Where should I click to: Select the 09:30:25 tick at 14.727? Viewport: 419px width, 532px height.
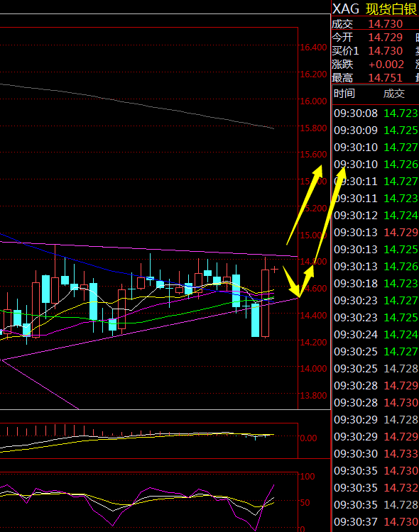pos(376,352)
